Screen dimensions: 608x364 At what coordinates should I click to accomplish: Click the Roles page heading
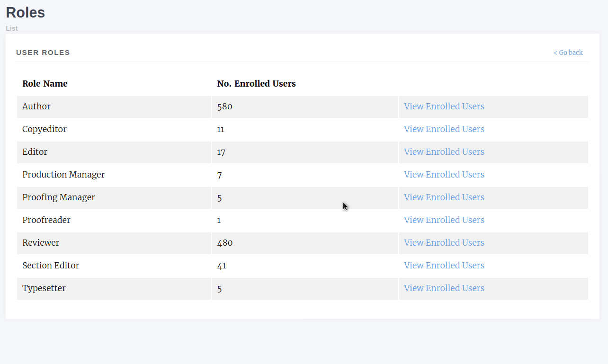point(26,13)
